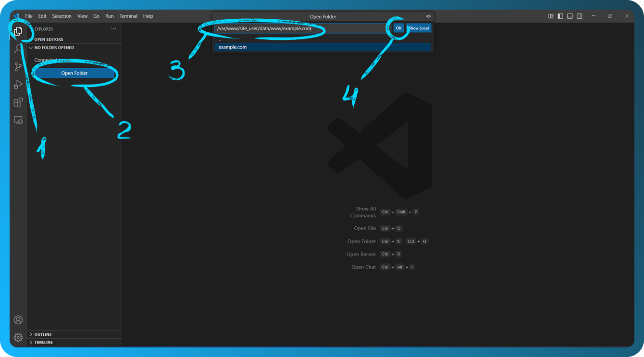Click the Show Local button in the dialog
Viewport: 644px width, 357px height.
click(418, 28)
